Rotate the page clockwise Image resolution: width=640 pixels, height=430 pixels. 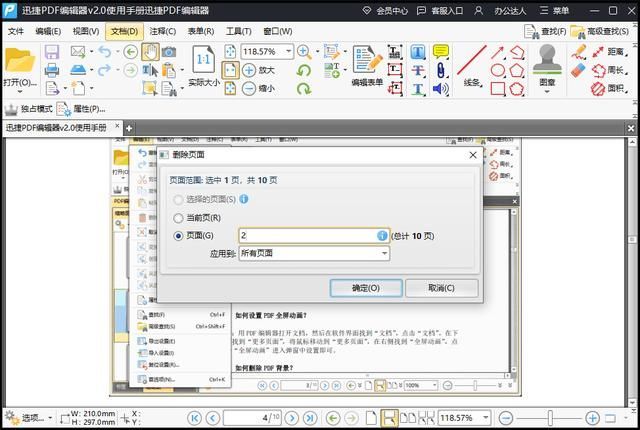pos(304,88)
